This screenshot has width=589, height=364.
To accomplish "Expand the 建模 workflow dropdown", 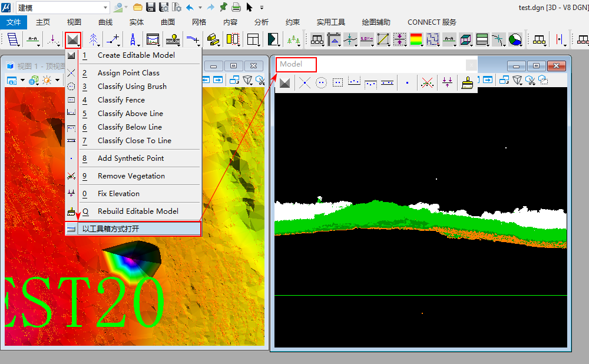I will coord(105,8).
